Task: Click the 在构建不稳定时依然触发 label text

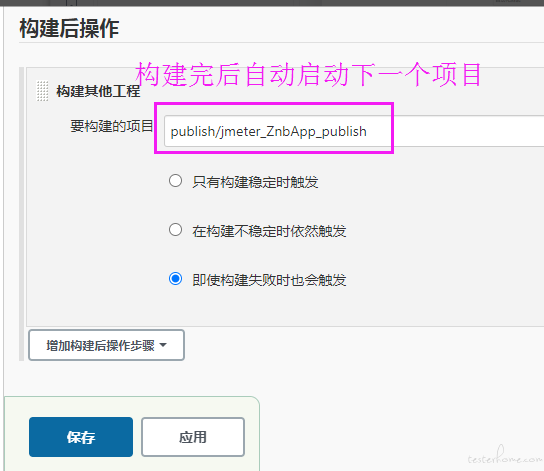Action: 269,231
